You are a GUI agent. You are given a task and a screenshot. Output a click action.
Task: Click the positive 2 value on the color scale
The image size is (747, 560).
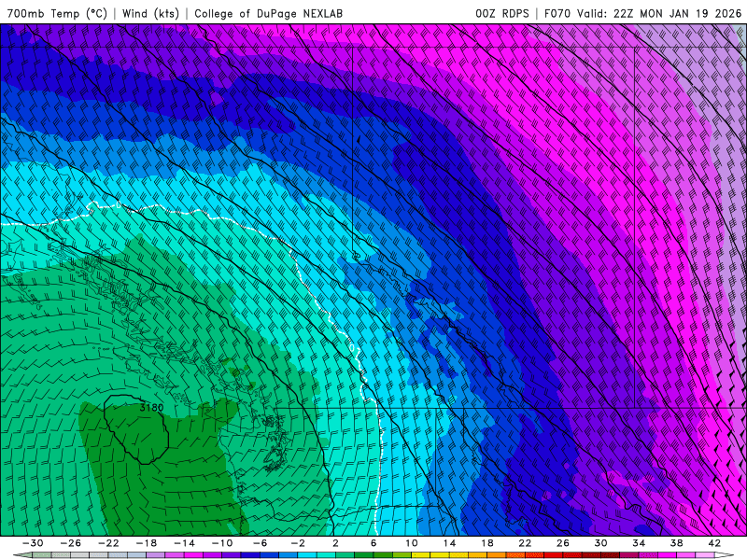click(x=335, y=543)
